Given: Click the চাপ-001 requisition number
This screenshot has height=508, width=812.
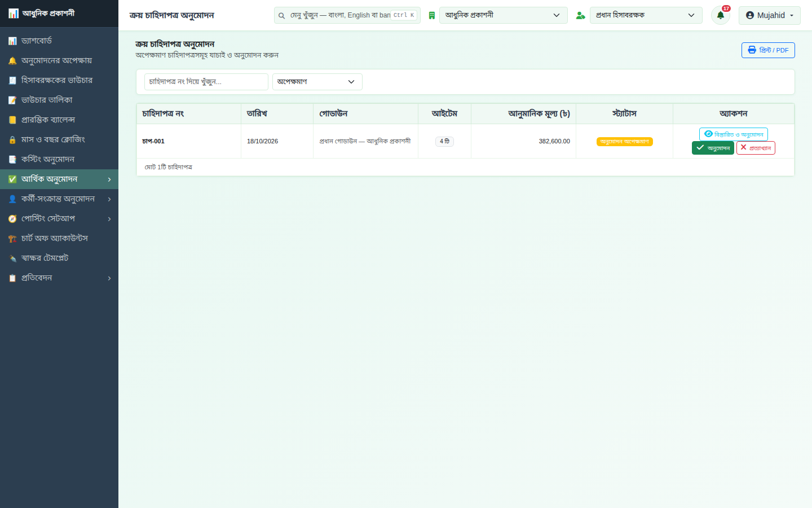Looking at the screenshot, I should tap(153, 141).
